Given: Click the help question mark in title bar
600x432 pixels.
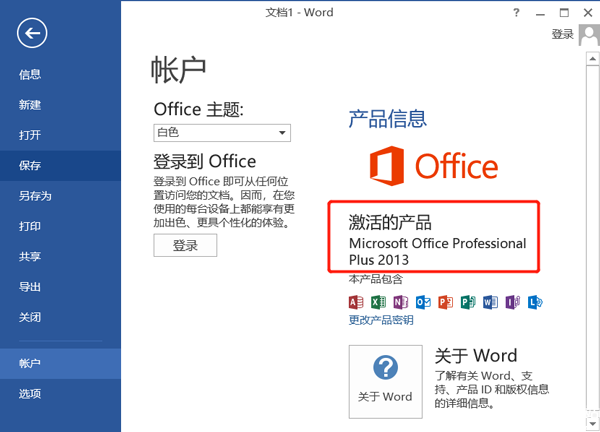Looking at the screenshot, I should pyautogui.click(x=516, y=12).
